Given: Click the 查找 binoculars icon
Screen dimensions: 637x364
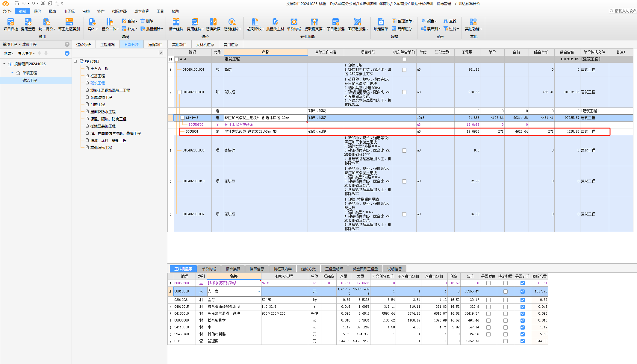Looking at the screenshot, I should tap(446, 21).
